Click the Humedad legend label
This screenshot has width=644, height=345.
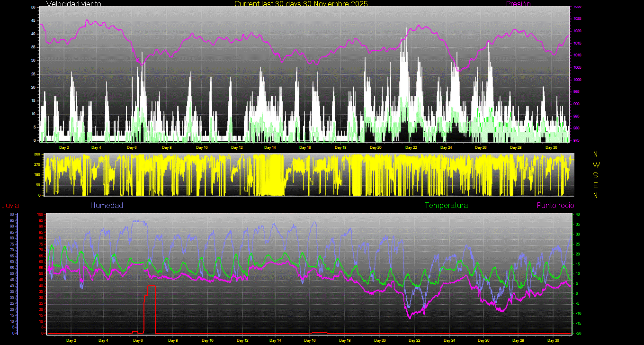[x=107, y=205]
